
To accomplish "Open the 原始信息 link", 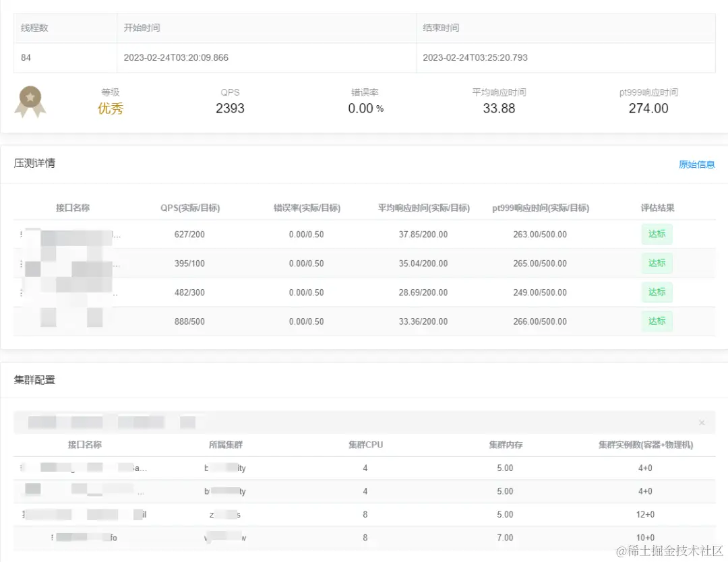I will coord(696,164).
